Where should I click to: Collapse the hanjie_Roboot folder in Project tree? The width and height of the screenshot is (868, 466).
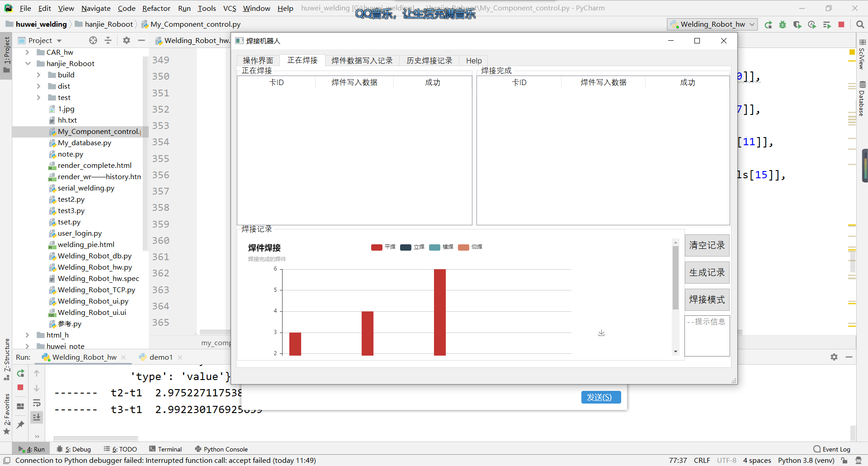coord(28,63)
